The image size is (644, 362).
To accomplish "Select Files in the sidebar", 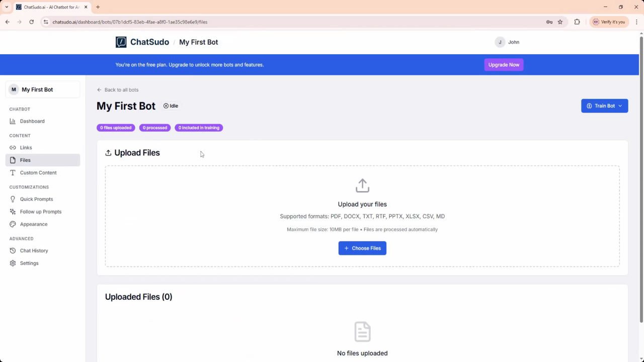I will (x=43, y=160).
